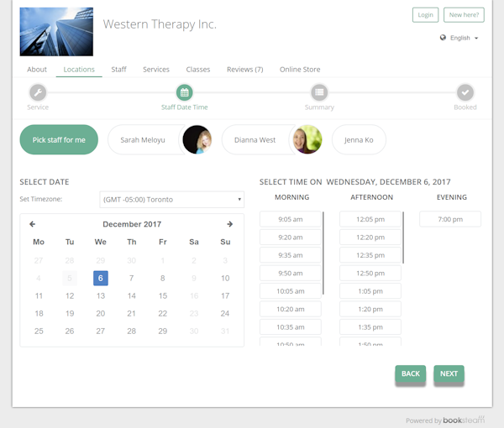Click Pick staff for me button
504x428 pixels.
click(59, 139)
